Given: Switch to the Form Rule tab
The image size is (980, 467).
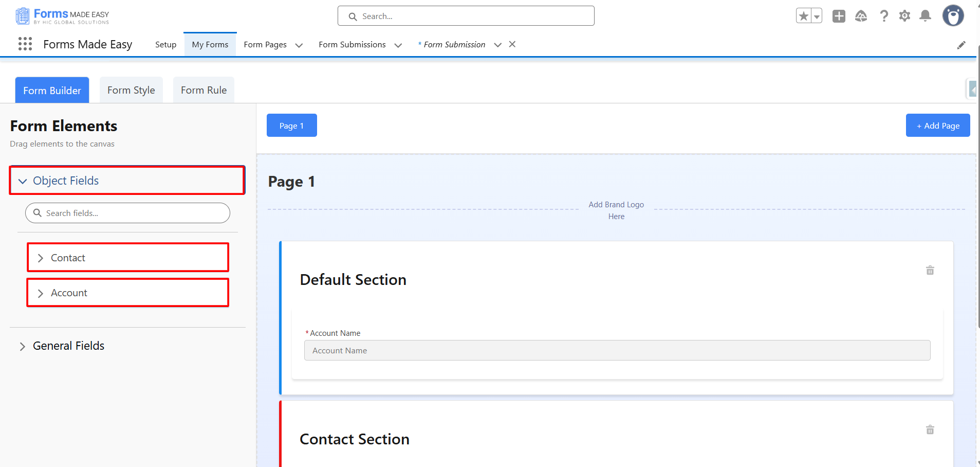Looking at the screenshot, I should pos(204,91).
